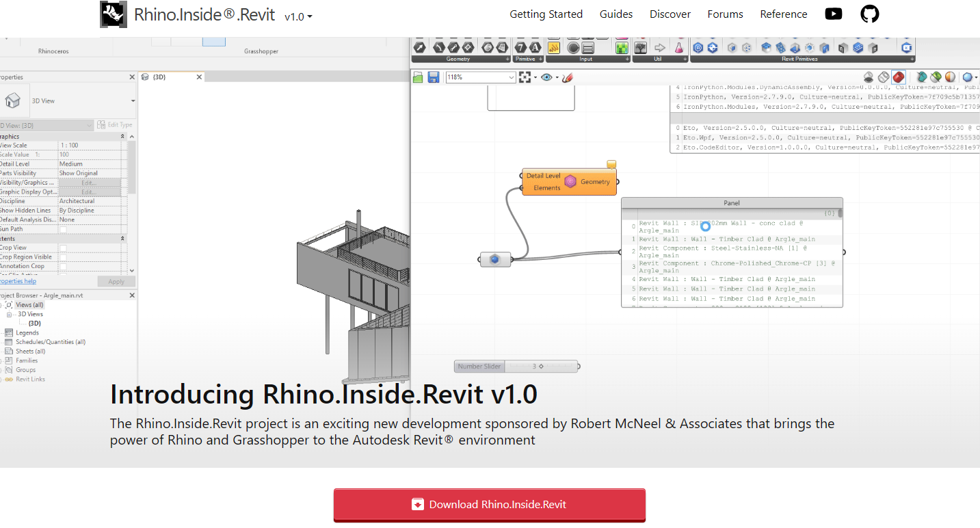Go to the Guides menu item
Viewport: 980px width, 528px height.
click(616, 14)
